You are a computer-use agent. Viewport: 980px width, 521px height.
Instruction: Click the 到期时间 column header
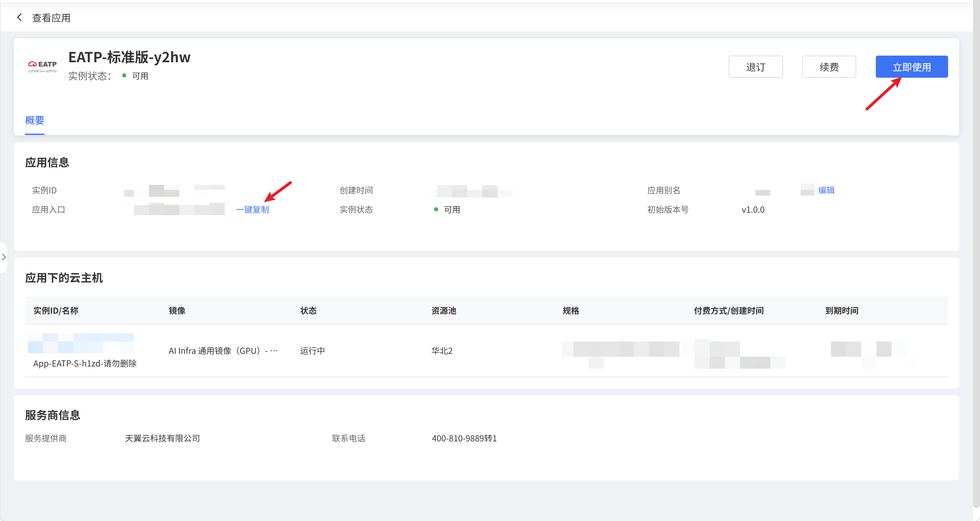point(841,311)
